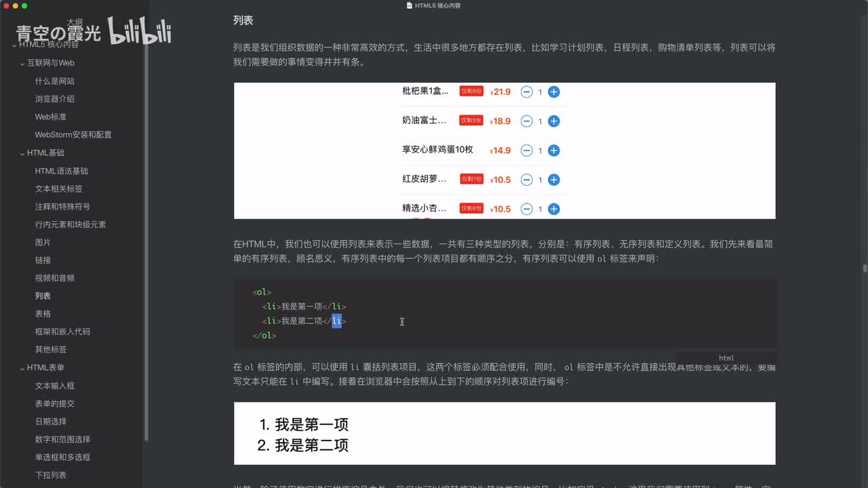Jump to 浏览器介绍 in the outline
868x488 pixels.
[x=55, y=99]
